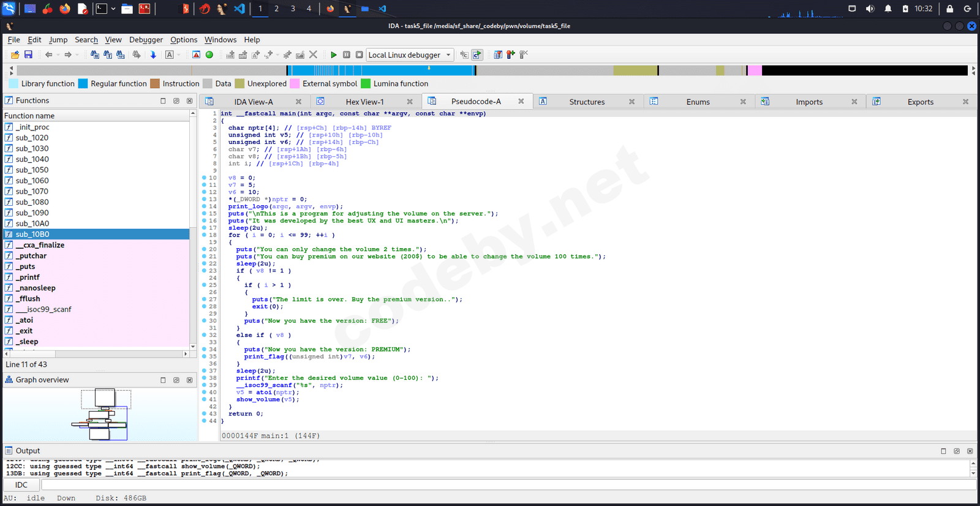Click the IDC language button
This screenshot has height=506, width=980.
(21, 485)
